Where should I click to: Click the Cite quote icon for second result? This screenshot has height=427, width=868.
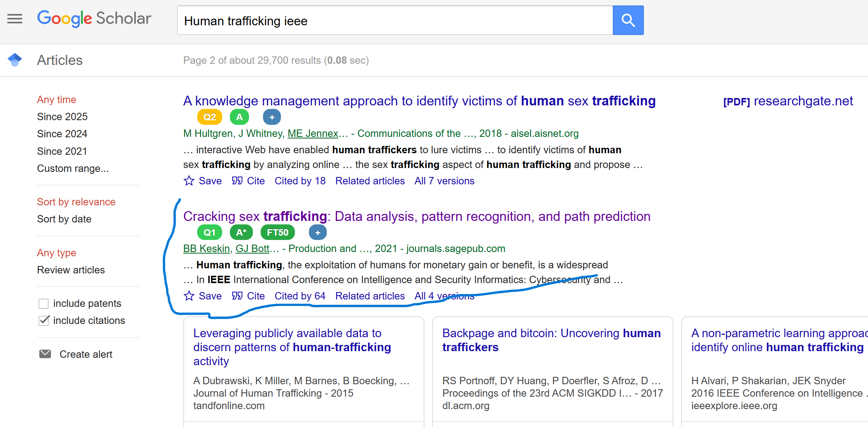pyautogui.click(x=237, y=296)
